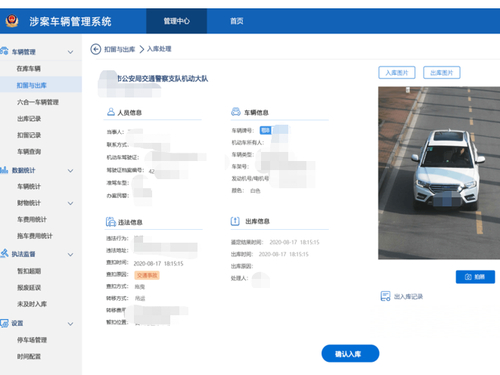Click the white SUV photo
This screenshot has height=375, width=500.
pos(439,173)
